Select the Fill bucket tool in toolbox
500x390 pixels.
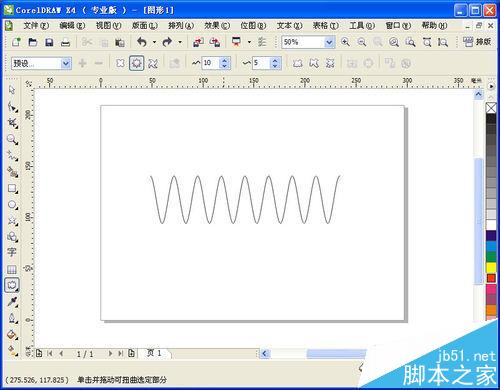tap(12, 334)
